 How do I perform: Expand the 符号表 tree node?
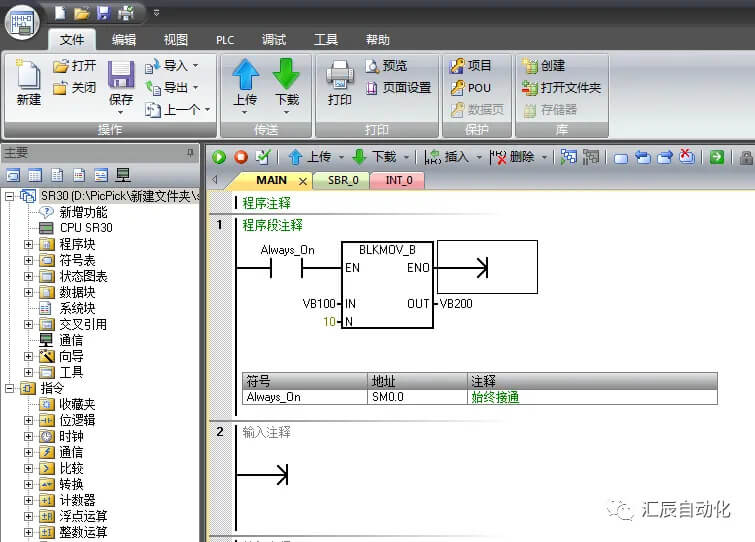tap(28, 260)
